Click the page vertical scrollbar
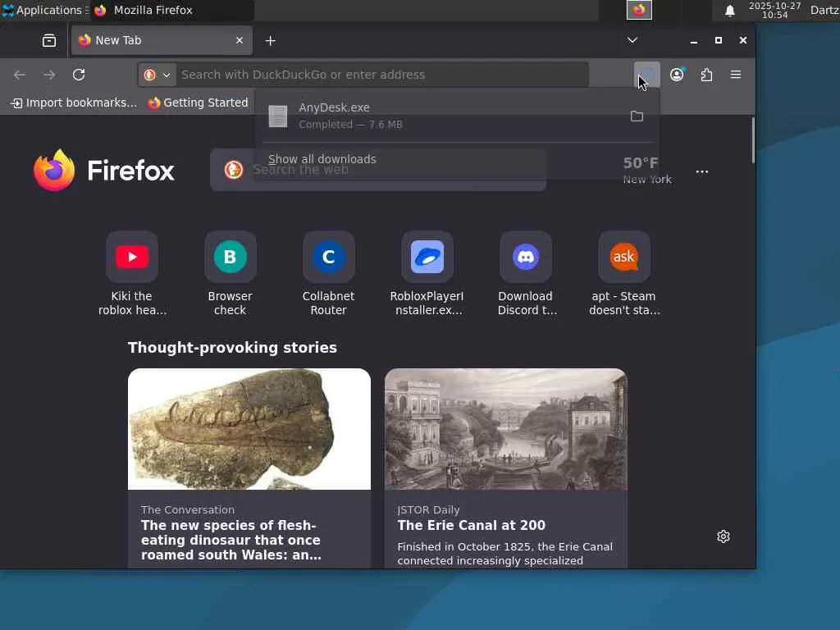 coord(753,141)
